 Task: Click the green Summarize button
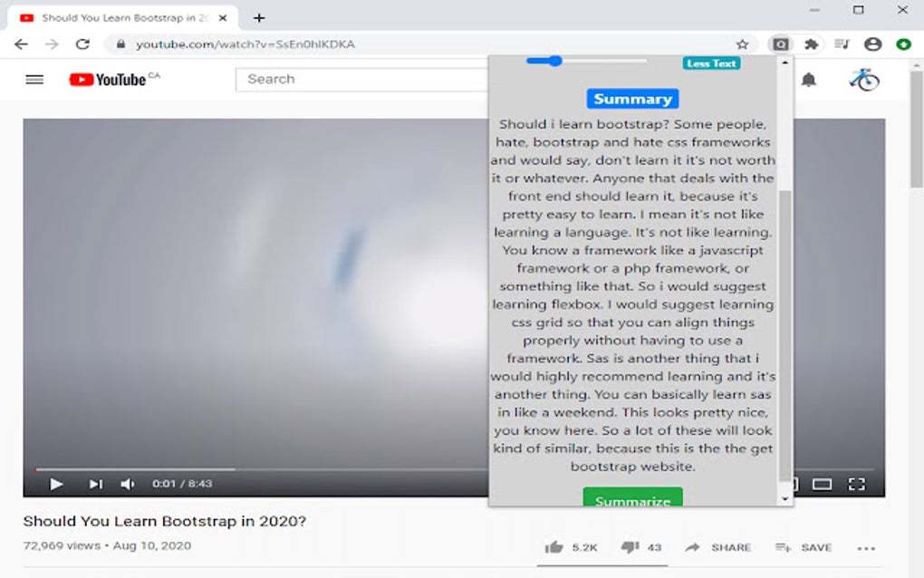(631, 499)
